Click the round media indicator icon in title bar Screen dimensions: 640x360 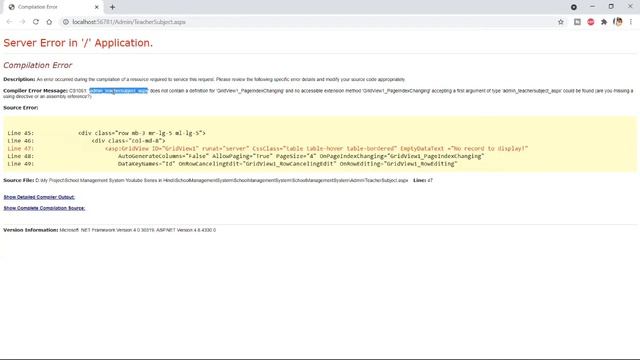point(574,7)
